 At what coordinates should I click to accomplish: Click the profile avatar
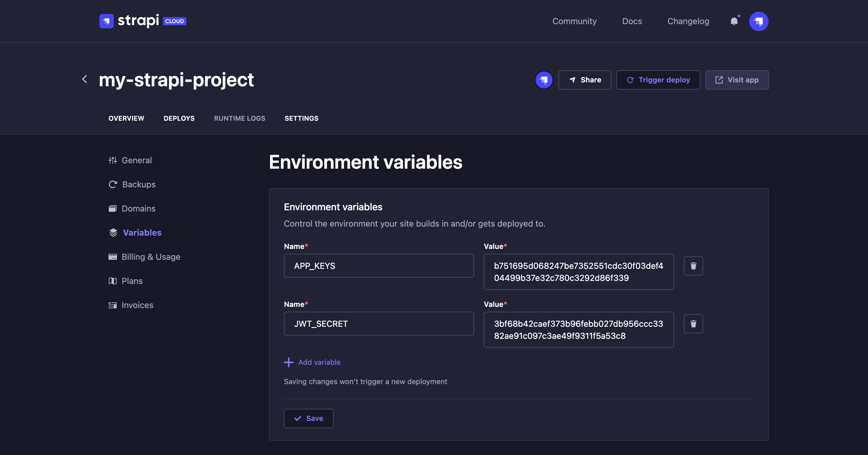click(x=759, y=21)
